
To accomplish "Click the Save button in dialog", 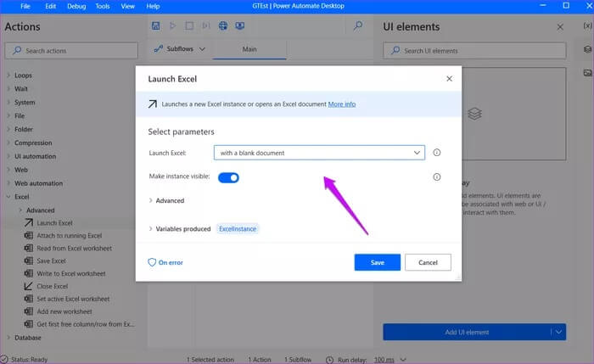I will [x=378, y=262].
